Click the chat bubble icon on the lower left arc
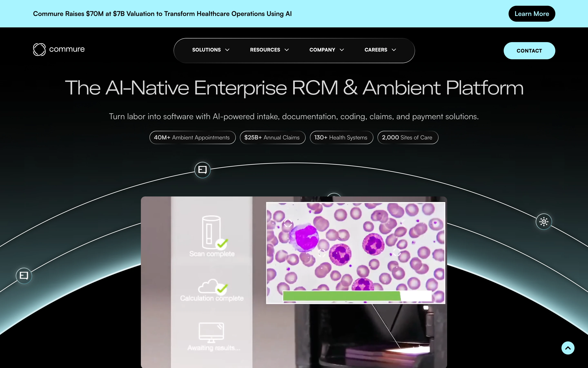This screenshot has width=588, height=368. pyautogui.click(x=24, y=276)
